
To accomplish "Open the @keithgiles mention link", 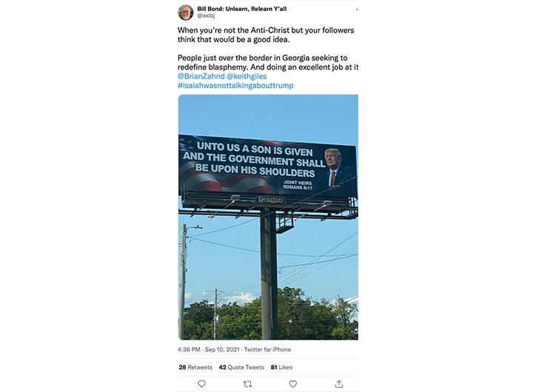I will coord(247,76).
